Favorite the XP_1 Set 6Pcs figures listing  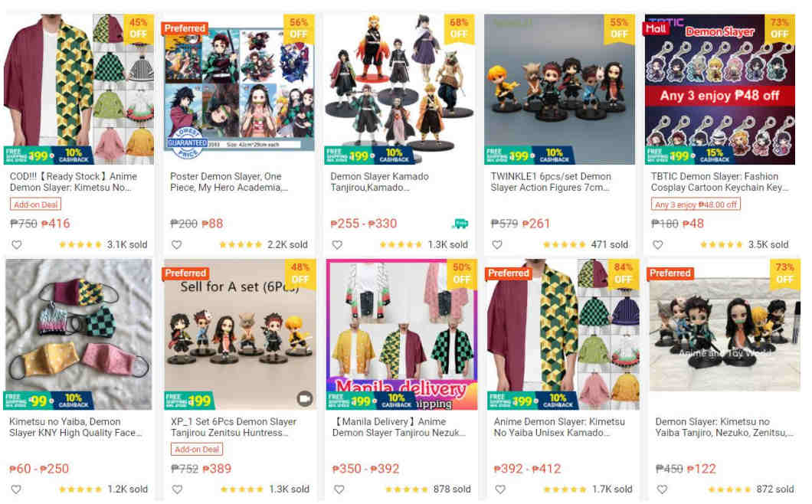(177, 489)
